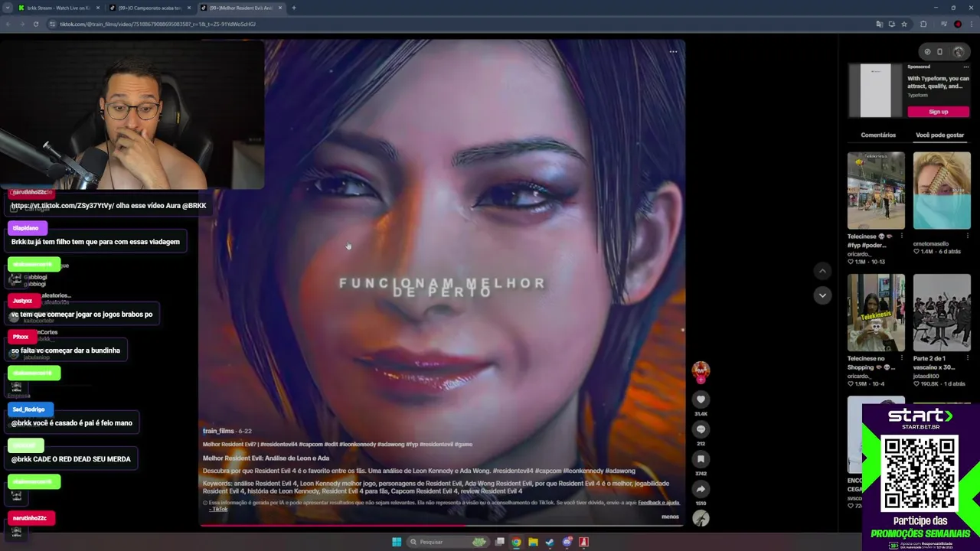Open the Windows Start menu

(x=397, y=542)
